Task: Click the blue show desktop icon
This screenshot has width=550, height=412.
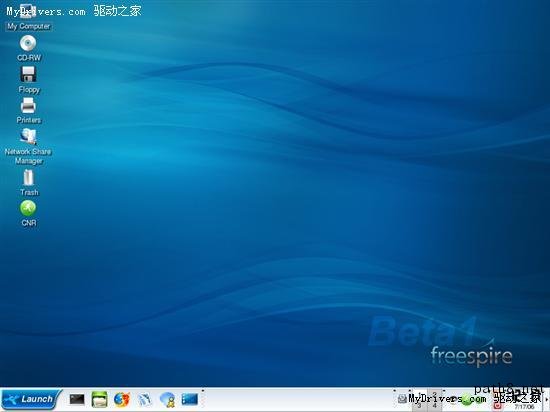Action: coord(190,399)
